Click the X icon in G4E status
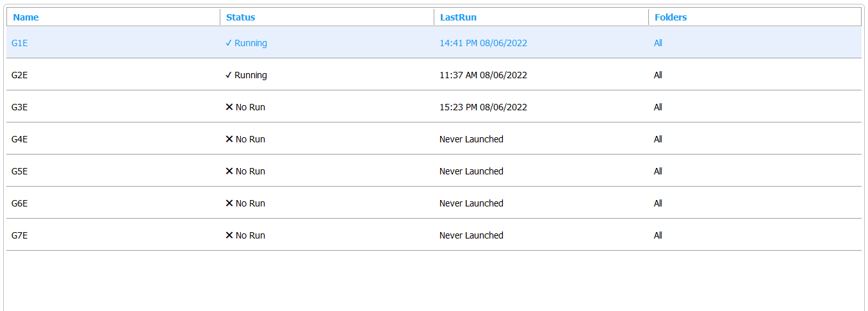Viewport: 868px width, 311px height. point(229,139)
